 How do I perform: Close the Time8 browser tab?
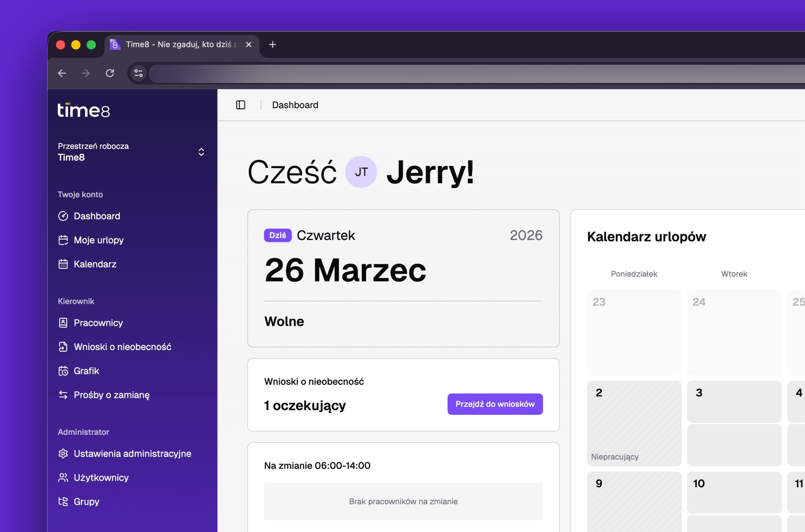pyautogui.click(x=249, y=44)
